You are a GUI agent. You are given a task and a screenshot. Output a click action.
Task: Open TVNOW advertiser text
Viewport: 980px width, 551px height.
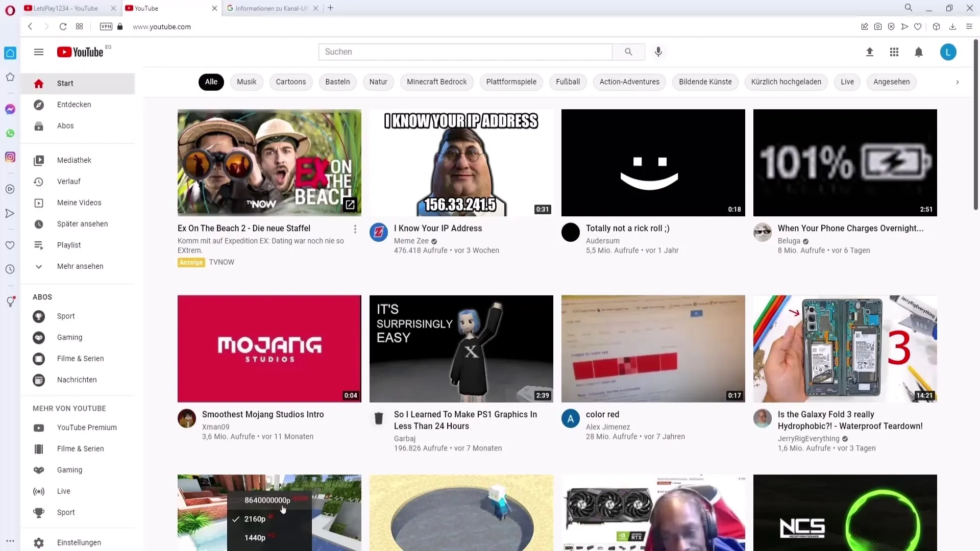(x=222, y=262)
